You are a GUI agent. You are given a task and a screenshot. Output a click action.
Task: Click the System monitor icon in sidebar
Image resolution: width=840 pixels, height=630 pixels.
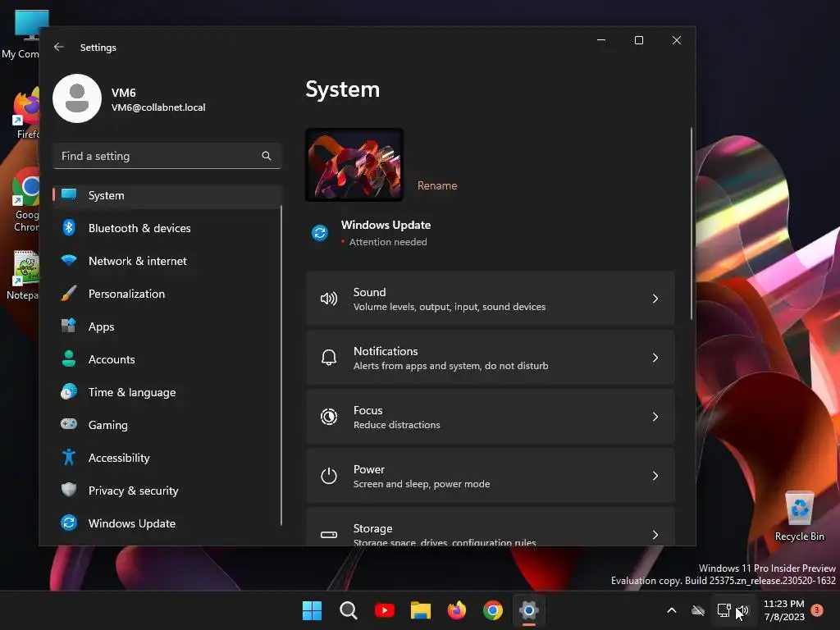[x=69, y=194]
